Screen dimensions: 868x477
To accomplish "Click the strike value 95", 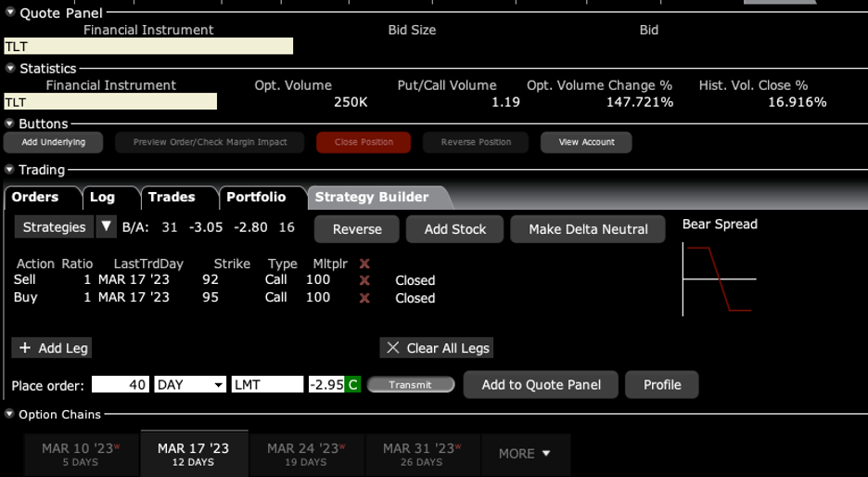I will point(211,298).
